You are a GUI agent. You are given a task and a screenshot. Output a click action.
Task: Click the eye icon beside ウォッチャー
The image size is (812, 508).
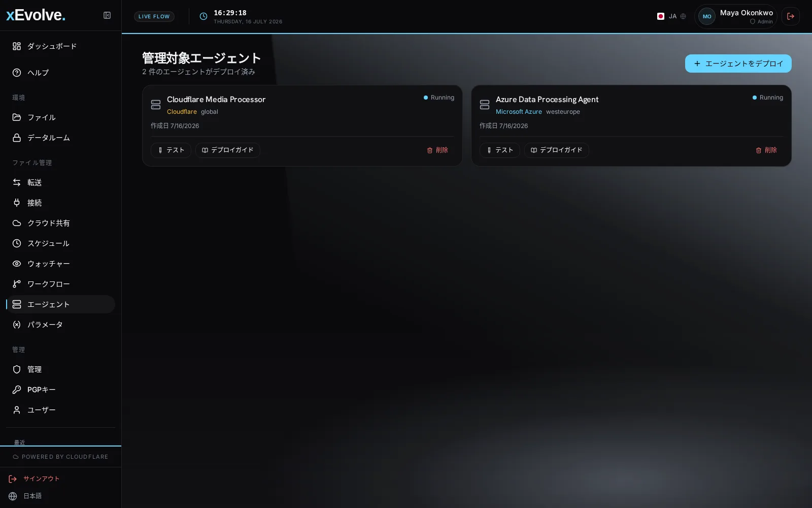(x=17, y=264)
